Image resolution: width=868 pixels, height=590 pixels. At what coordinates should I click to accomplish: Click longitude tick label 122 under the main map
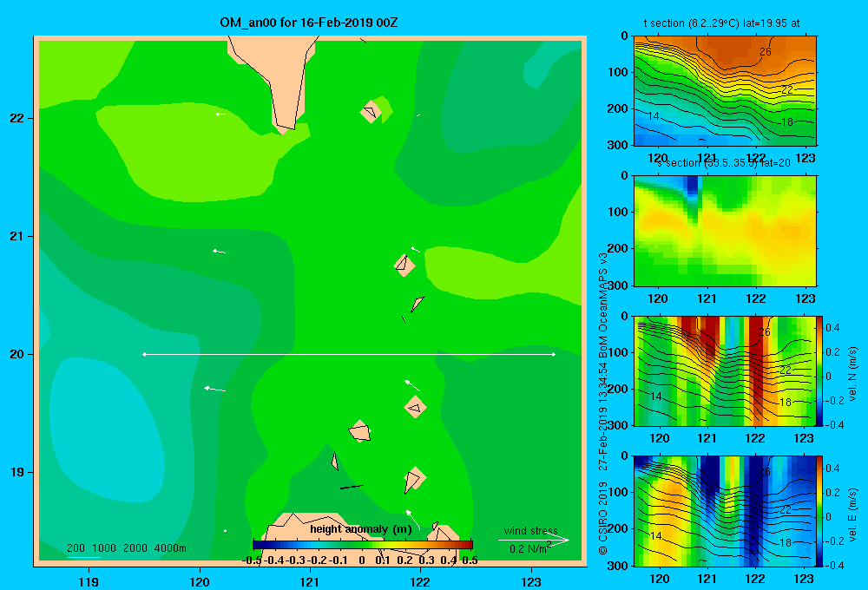[x=420, y=581]
